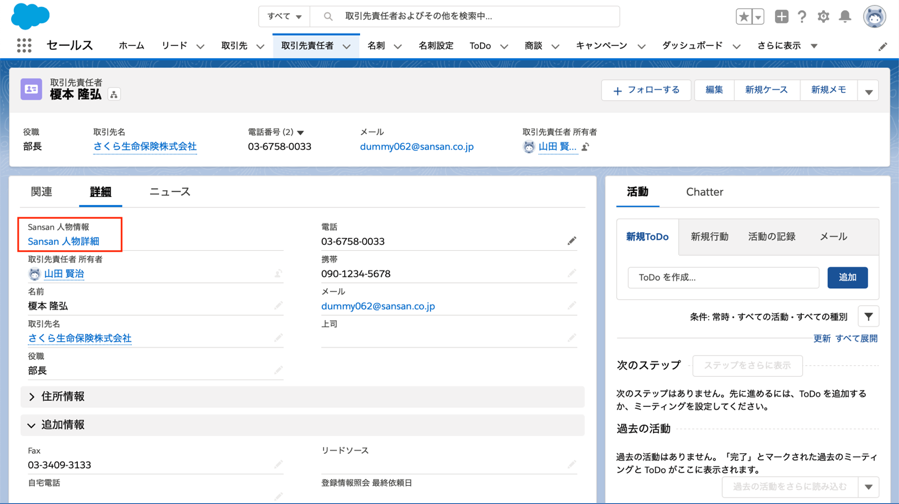Open the favorites list dropdown arrow
The image size is (899, 504).
pos(758,17)
